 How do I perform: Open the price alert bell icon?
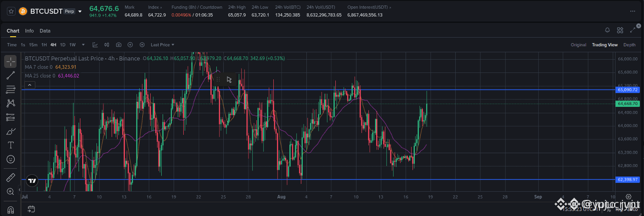(x=608, y=30)
